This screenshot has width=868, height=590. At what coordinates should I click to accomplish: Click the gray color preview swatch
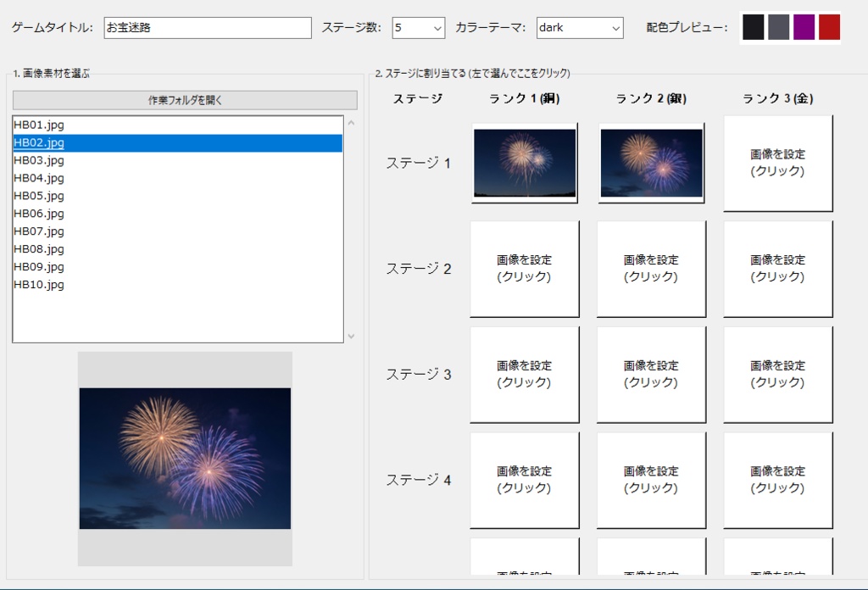point(778,27)
